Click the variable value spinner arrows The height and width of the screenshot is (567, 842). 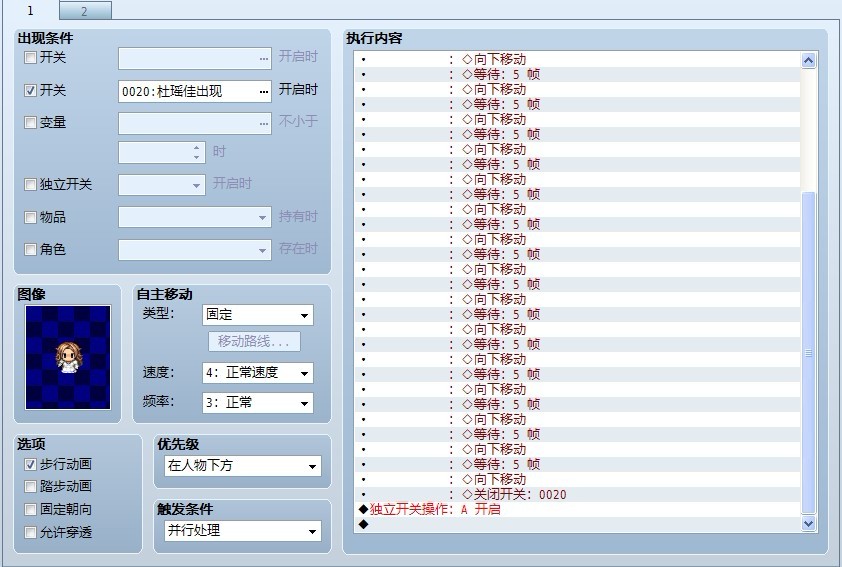(197, 152)
